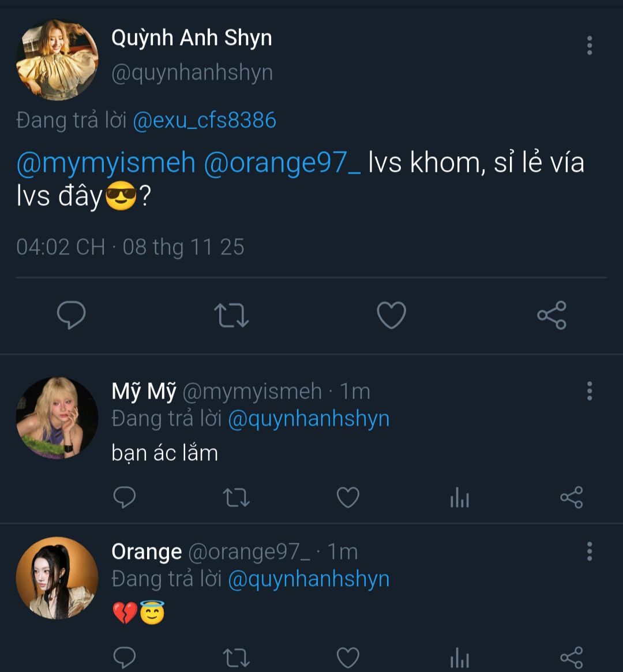Open more options on Mỹ Mỹ's reply
The height and width of the screenshot is (672, 623).
click(589, 391)
